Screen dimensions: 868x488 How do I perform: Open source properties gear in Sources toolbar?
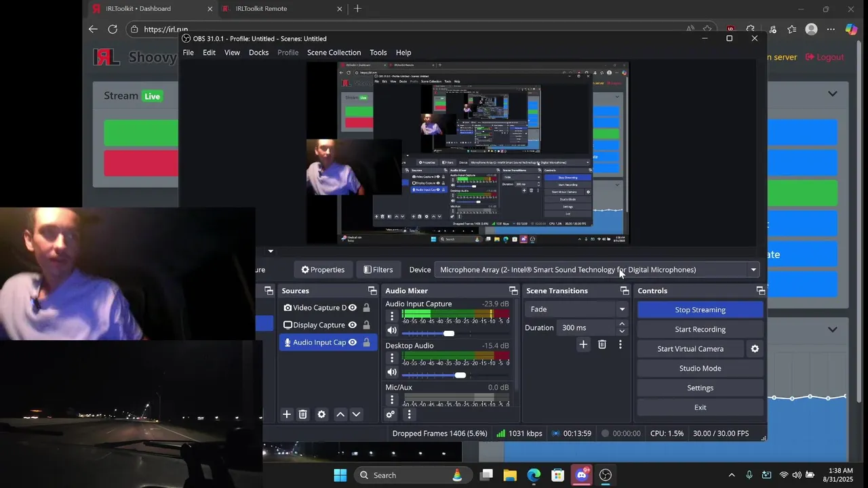321,414
